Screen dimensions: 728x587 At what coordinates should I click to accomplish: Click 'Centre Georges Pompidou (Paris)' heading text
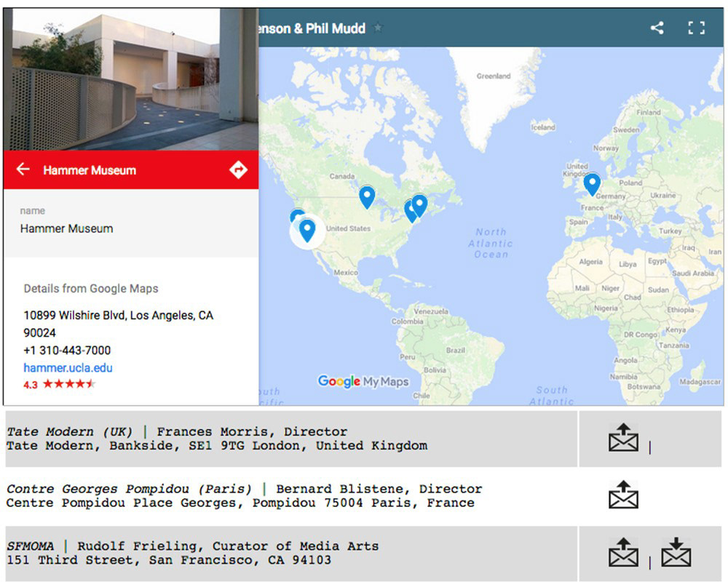[x=129, y=489]
